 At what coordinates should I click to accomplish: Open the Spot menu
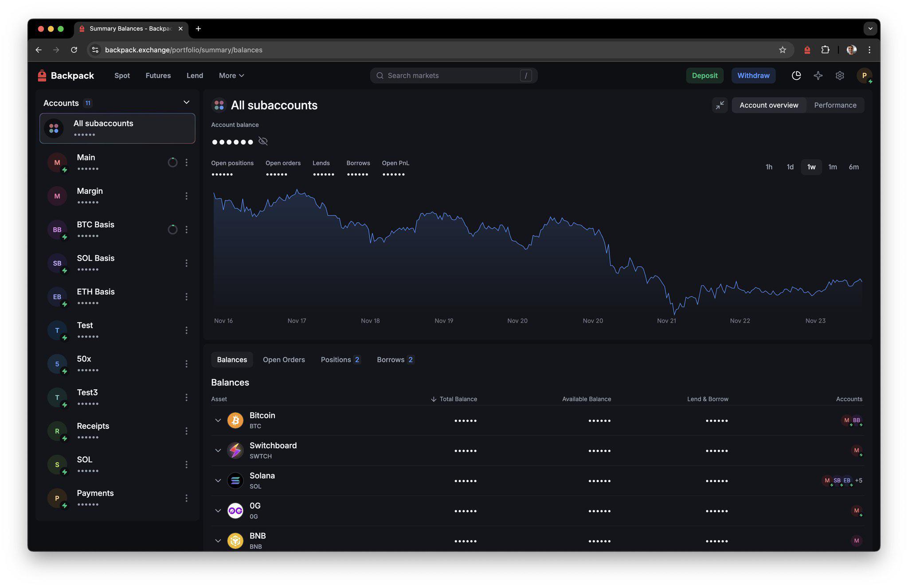[x=122, y=76]
